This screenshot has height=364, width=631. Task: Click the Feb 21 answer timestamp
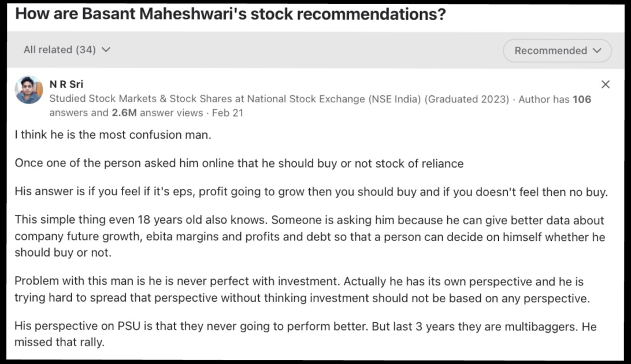(228, 113)
